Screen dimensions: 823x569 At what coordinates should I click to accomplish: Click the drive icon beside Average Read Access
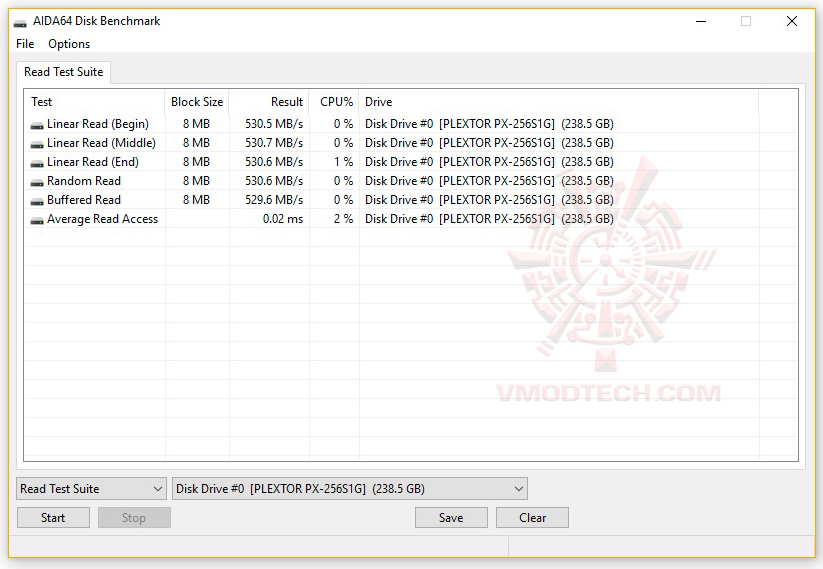(x=37, y=220)
